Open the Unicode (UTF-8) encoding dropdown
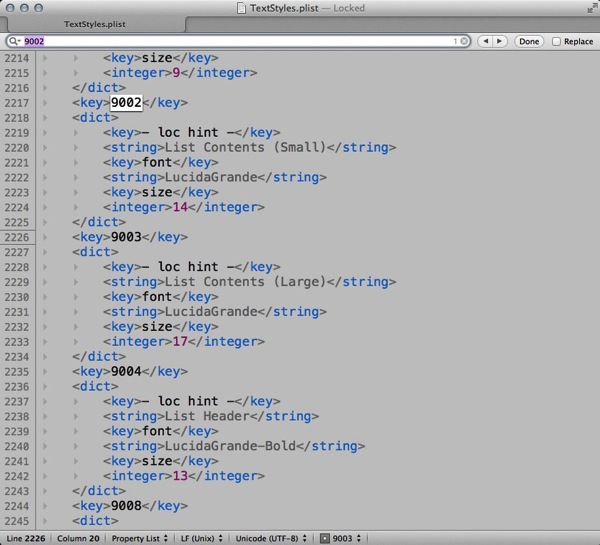 point(271,538)
